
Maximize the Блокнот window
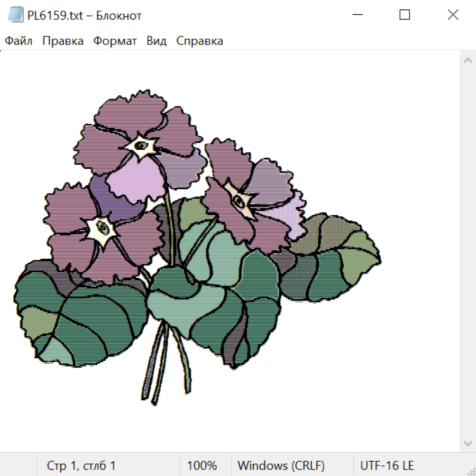point(405,15)
